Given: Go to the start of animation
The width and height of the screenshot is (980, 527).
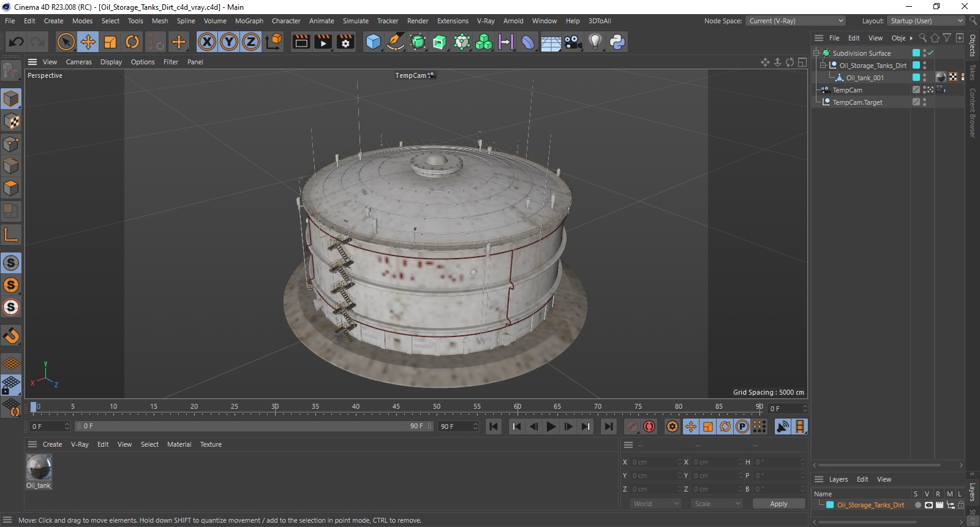Looking at the screenshot, I should (x=494, y=427).
